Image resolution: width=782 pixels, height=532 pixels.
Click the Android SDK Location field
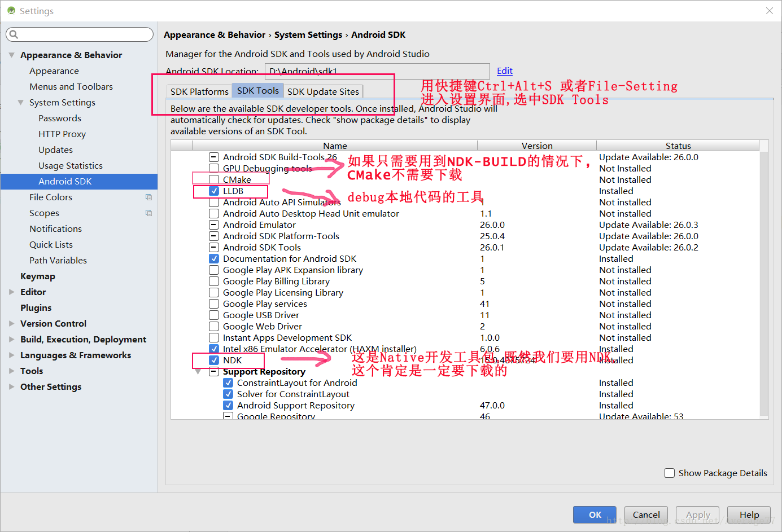coord(377,71)
